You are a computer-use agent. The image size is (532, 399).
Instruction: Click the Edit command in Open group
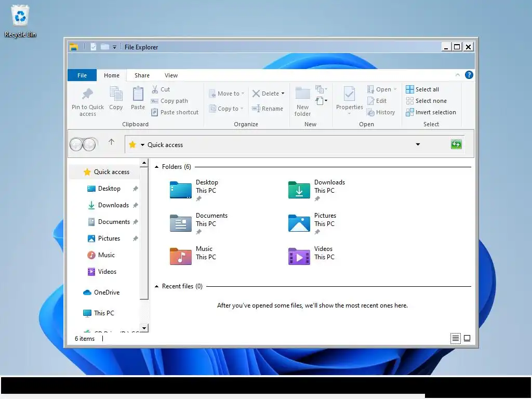[377, 101]
